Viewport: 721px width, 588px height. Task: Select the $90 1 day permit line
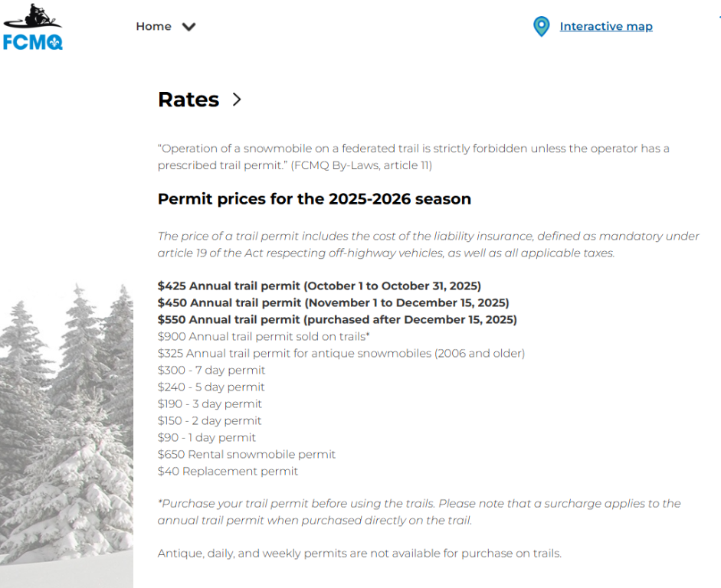(x=207, y=438)
